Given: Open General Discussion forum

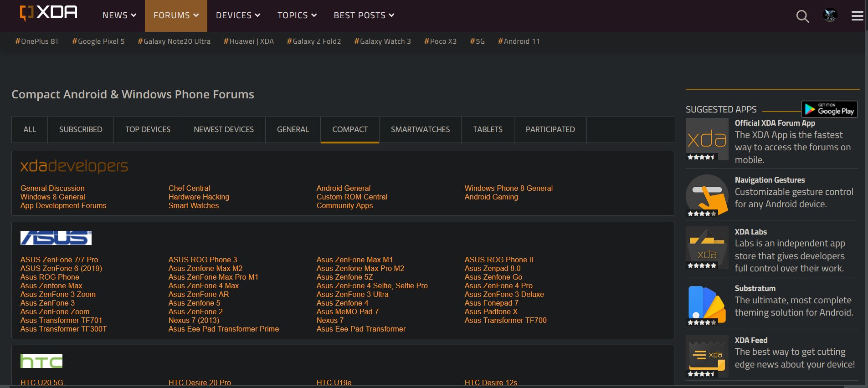Looking at the screenshot, I should coord(52,188).
